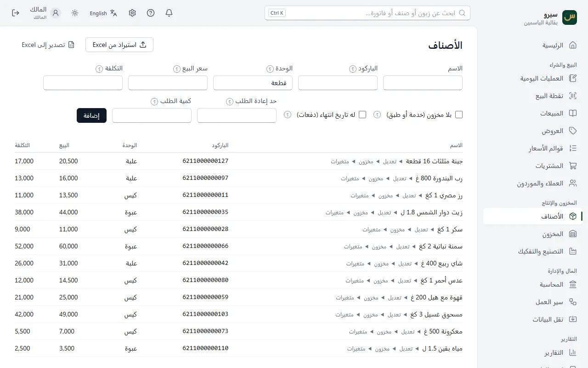
Task: Switch language to English
Action: (103, 13)
